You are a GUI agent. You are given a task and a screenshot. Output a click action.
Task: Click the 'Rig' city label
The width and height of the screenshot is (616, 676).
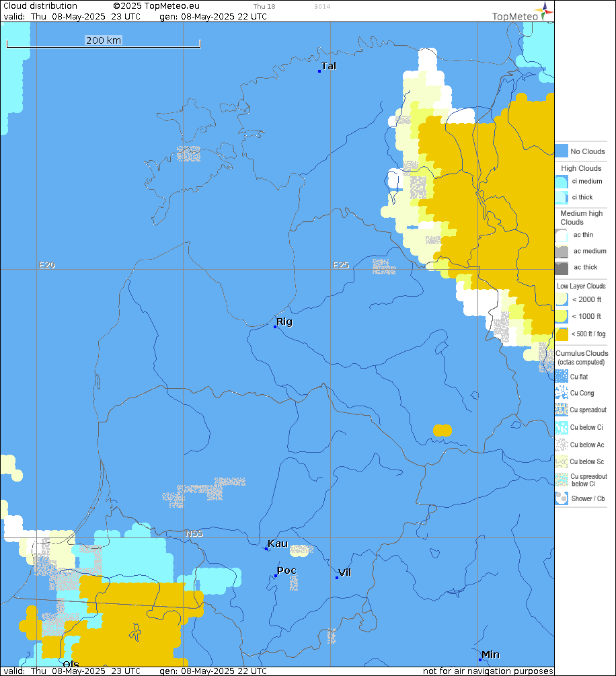pyautogui.click(x=284, y=322)
